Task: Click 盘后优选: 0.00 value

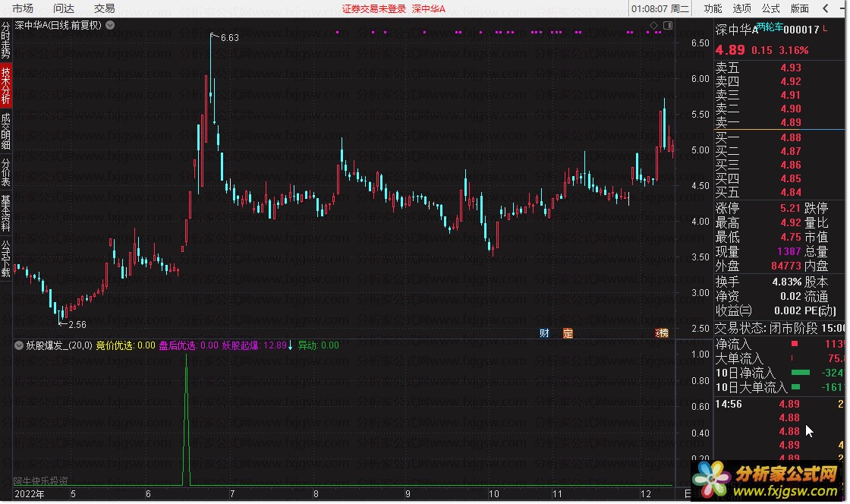Action: coord(188,345)
